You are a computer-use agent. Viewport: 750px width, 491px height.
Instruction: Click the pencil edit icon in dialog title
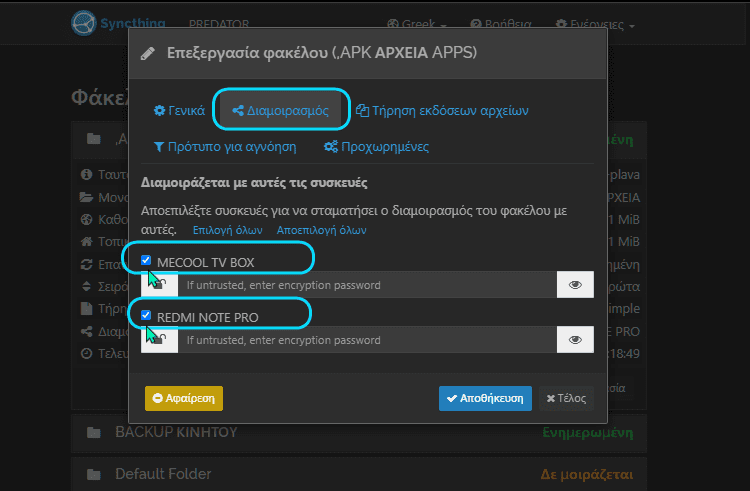[148, 53]
